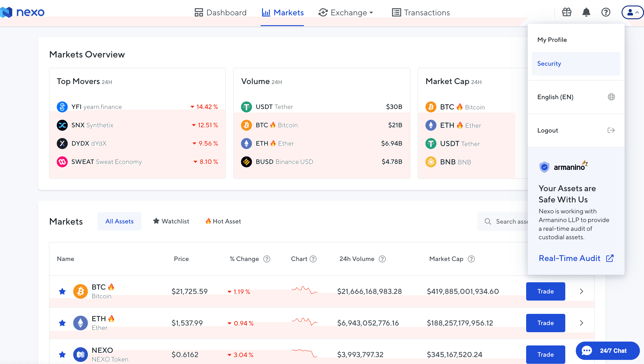Collapse the profile account menu

click(x=633, y=12)
